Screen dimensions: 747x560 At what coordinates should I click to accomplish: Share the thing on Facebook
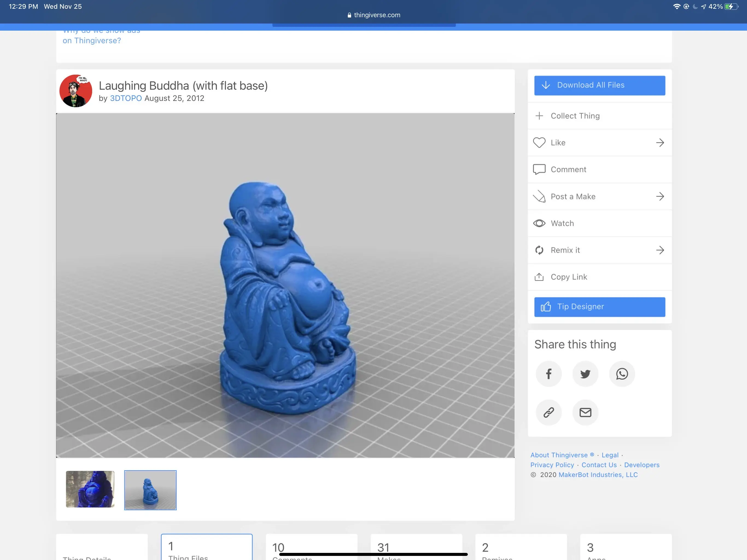549,374
